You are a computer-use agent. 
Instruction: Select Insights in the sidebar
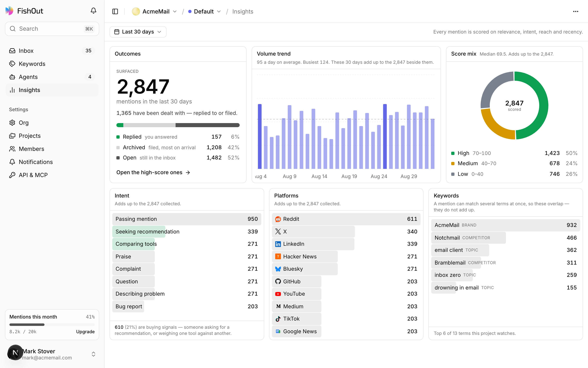tap(52, 90)
